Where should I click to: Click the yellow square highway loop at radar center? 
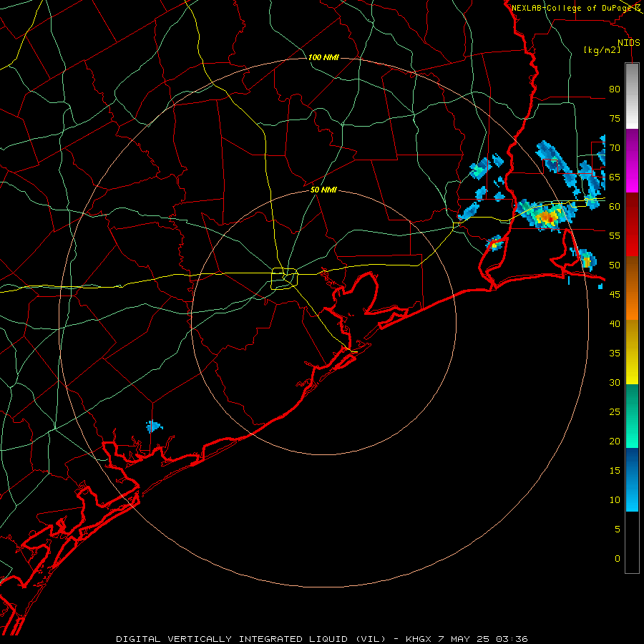click(x=285, y=279)
